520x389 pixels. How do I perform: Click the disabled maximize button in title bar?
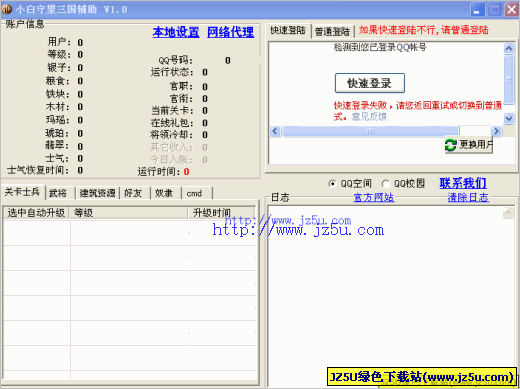coord(495,9)
